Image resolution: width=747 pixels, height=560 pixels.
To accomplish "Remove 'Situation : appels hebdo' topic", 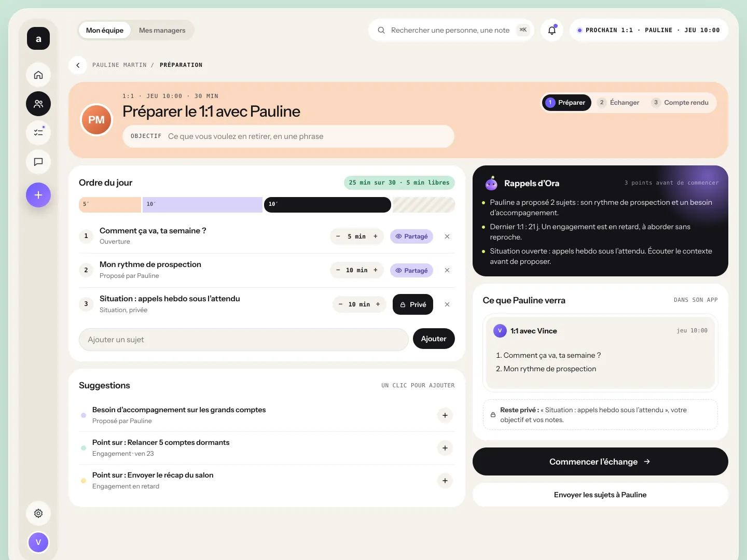I will 447,304.
